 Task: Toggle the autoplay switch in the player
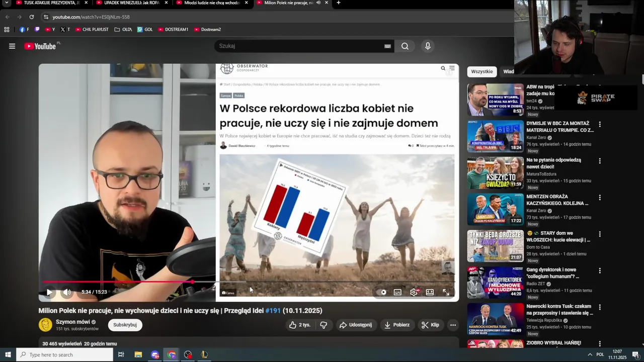[x=383, y=292]
